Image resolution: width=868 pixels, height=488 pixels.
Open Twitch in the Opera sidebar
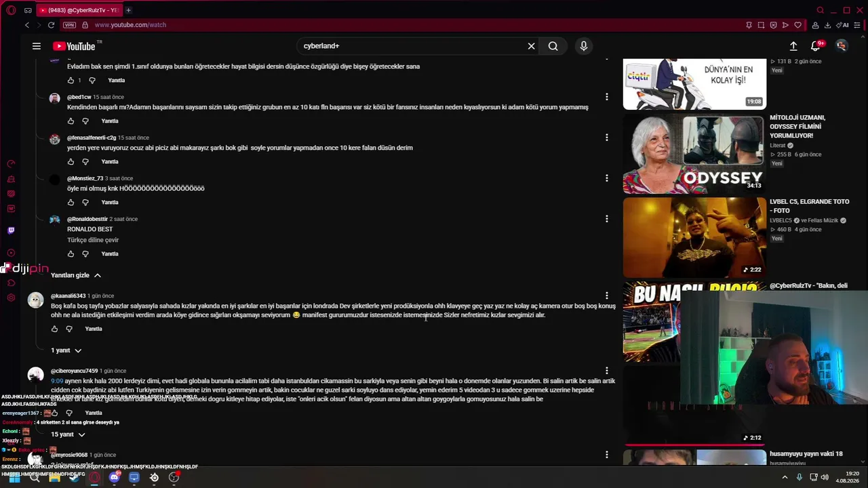click(x=11, y=230)
